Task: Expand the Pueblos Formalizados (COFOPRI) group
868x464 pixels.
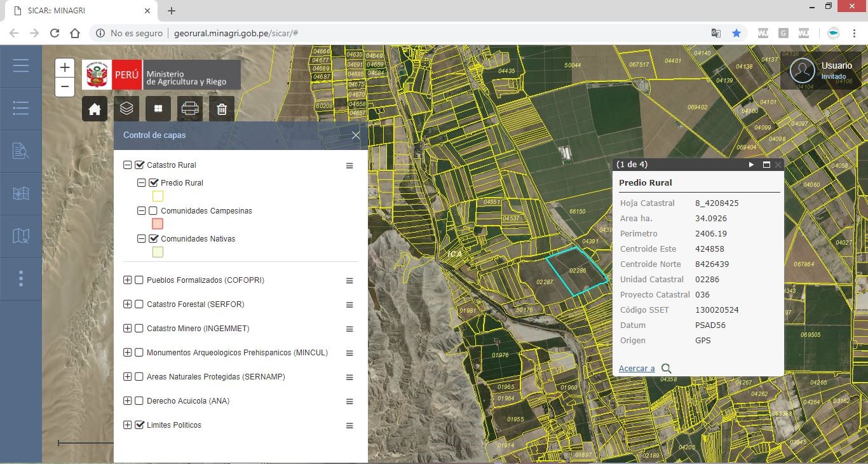Action: 128,280
